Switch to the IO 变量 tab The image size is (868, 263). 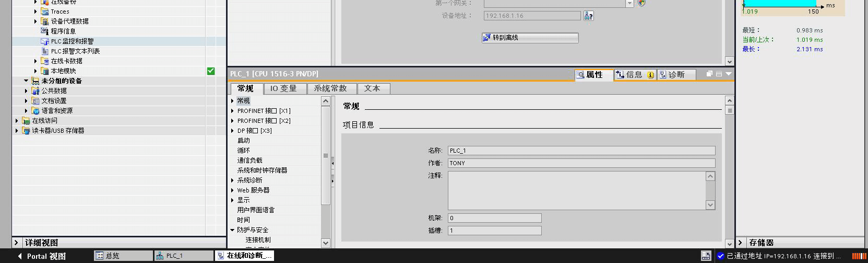pyautogui.click(x=283, y=89)
